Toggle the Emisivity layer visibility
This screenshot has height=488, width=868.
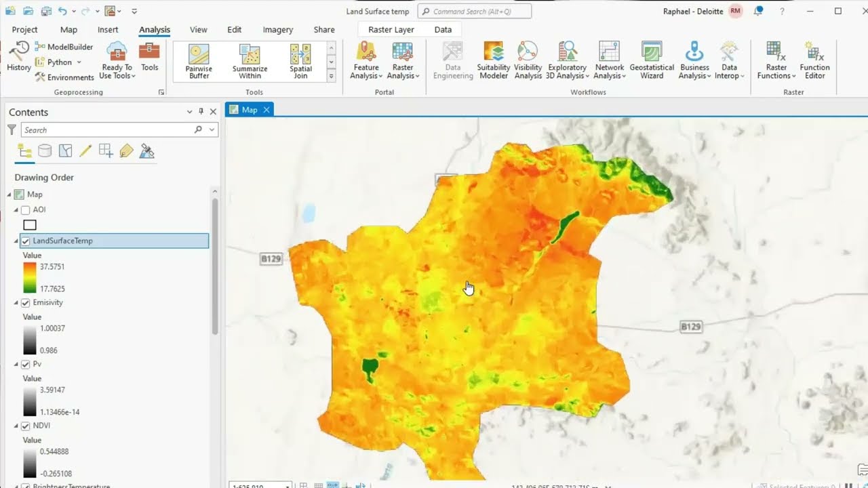coord(26,303)
